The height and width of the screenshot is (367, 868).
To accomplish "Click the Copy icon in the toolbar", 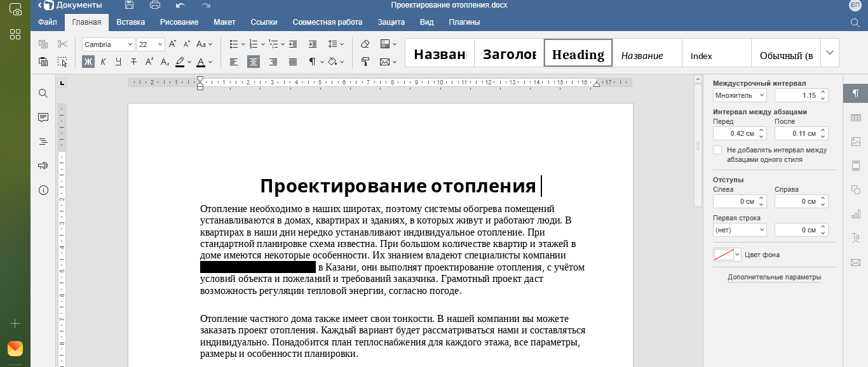I will (x=43, y=44).
